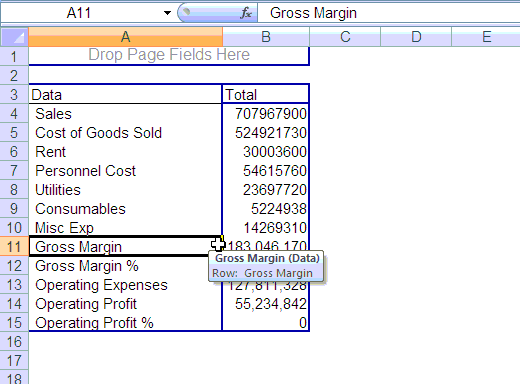Select row 3 header

[x=14, y=94]
